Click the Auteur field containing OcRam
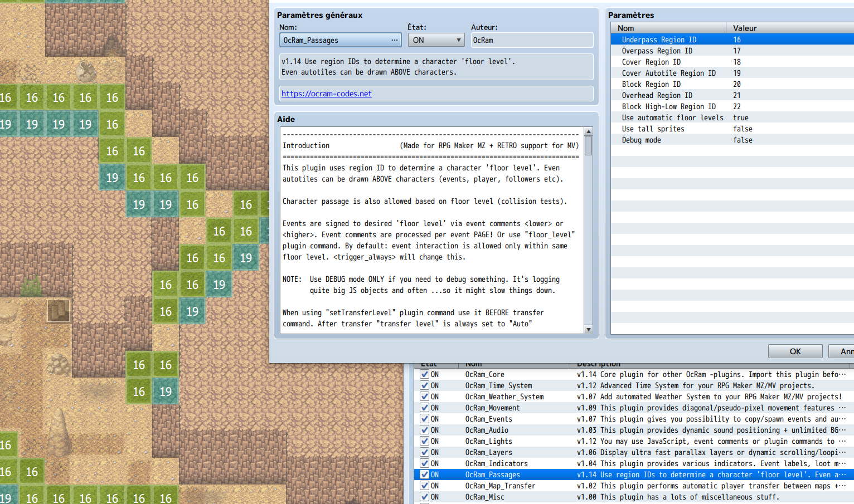The image size is (854, 504). tap(532, 40)
